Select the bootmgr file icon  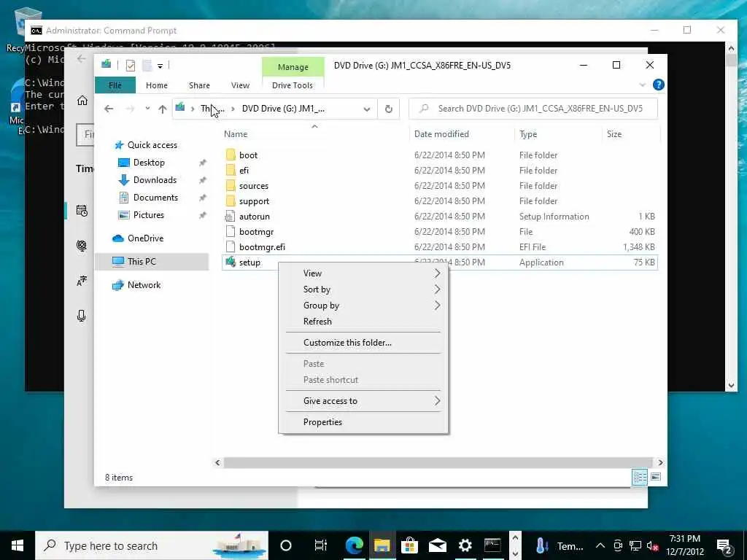pyautogui.click(x=230, y=231)
